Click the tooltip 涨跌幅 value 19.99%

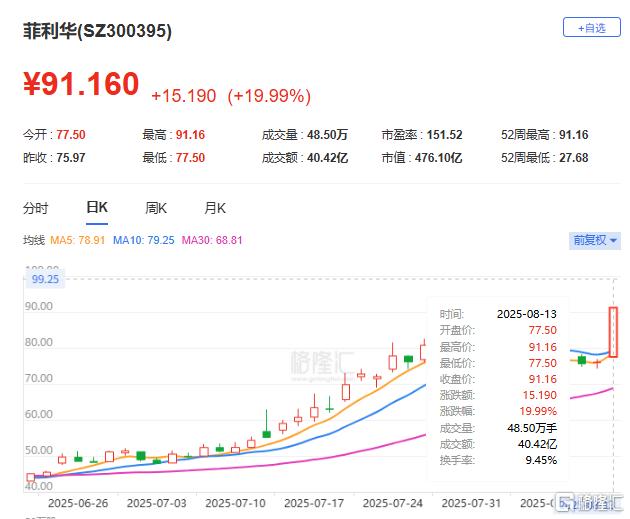pos(538,411)
